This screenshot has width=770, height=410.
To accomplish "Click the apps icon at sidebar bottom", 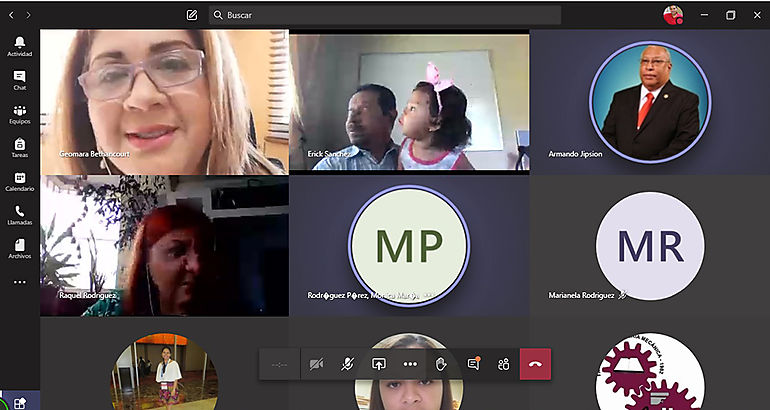I will (x=19, y=403).
